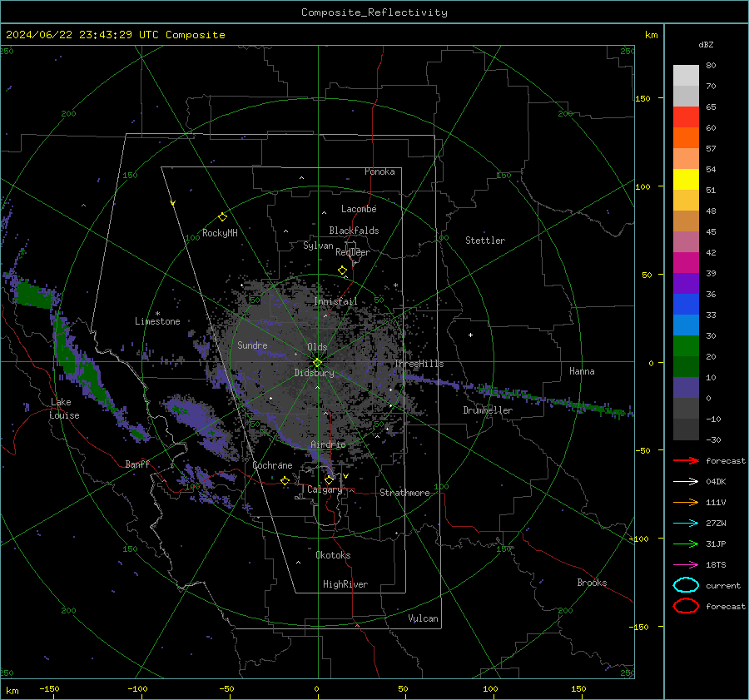Viewport: 749px width, 700px height.
Task: Click the 18TS legend label
Action: 716,565
